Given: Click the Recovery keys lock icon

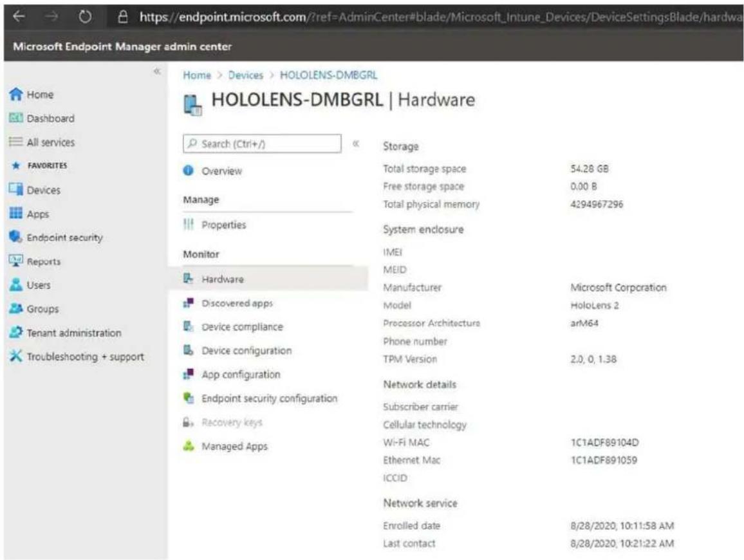Looking at the screenshot, I should 189,422.
